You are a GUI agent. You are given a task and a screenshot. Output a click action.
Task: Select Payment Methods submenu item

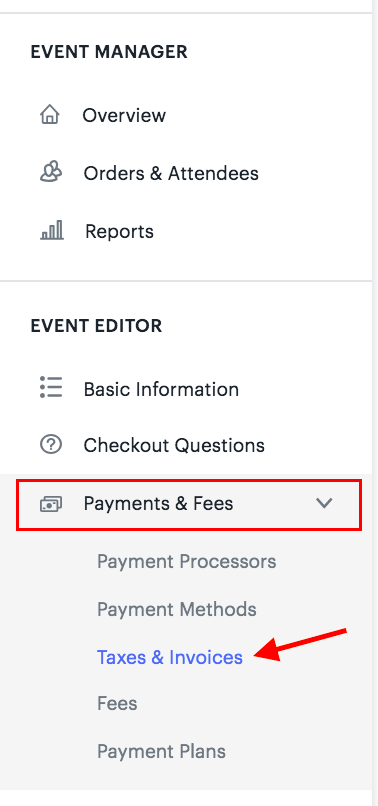click(177, 610)
